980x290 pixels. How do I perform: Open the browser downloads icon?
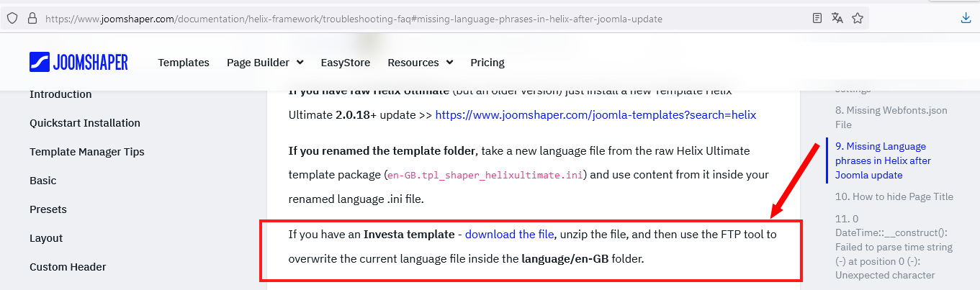[966, 19]
